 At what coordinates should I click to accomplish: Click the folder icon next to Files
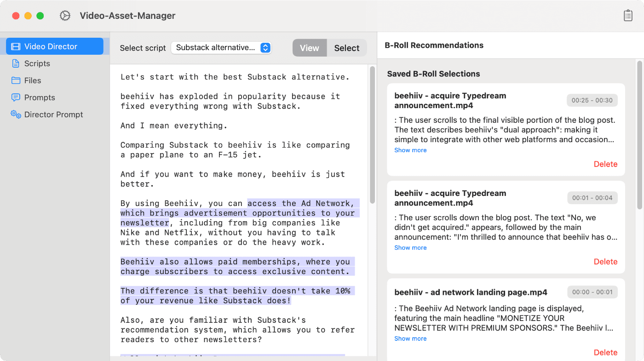(x=16, y=80)
